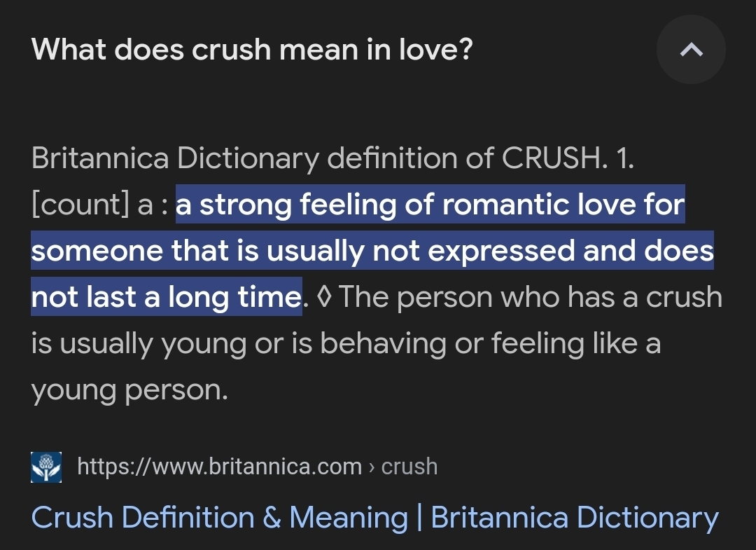Image resolution: width=756 pixels, height=550 pixels.
Task: Click the highlighted line starting "someone that is usually"
Action: (x=372, y=251)
